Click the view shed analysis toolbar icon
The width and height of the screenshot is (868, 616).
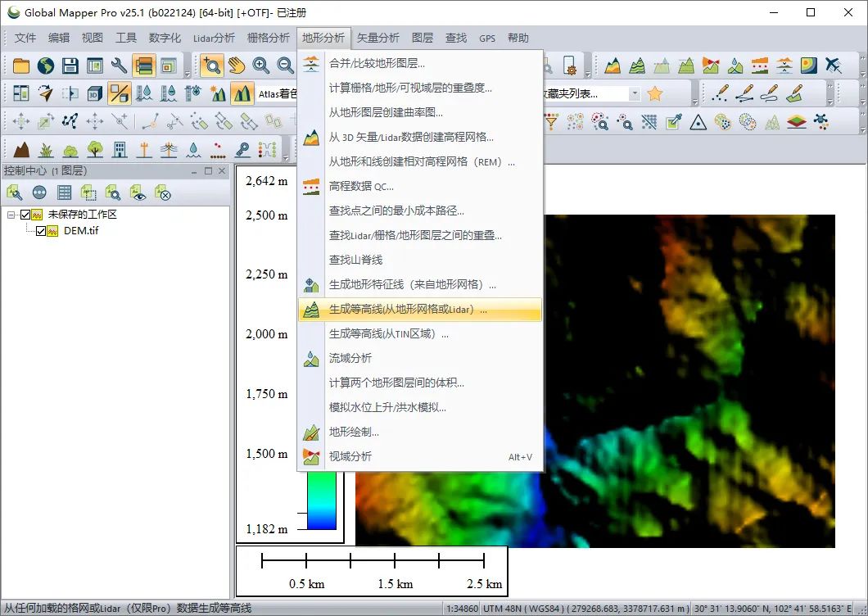click(710, 66)
